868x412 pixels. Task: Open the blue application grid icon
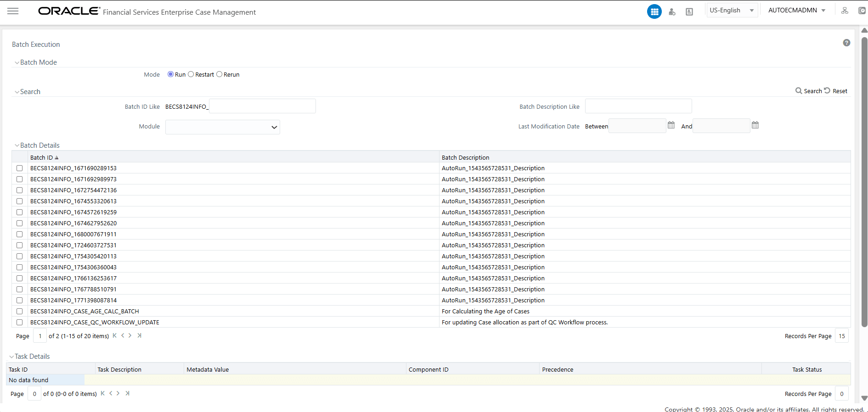coord(654,11)
